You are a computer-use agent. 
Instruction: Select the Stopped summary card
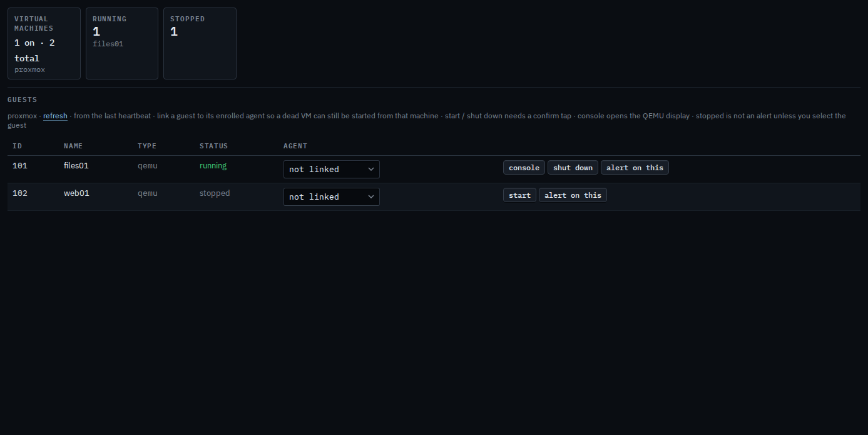tap(200, 44)
